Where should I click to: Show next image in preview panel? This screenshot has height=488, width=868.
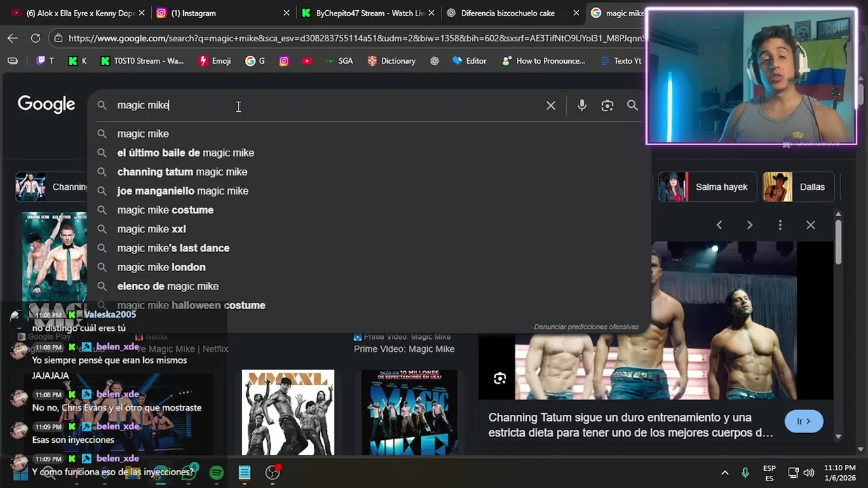(749, 225)
